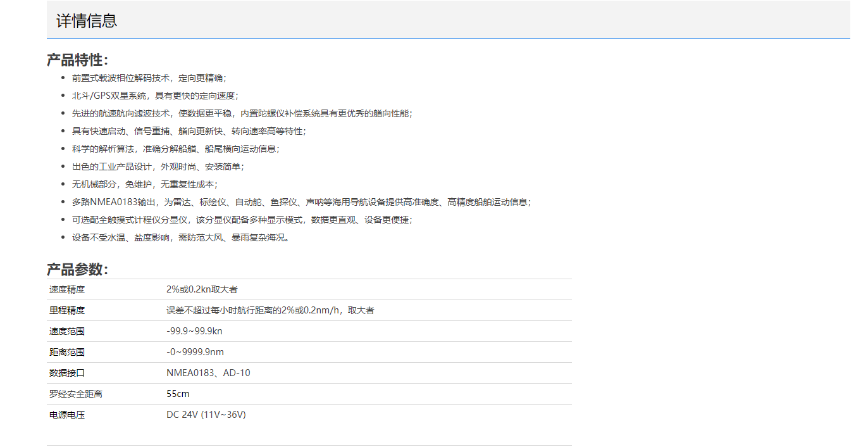Click the value -0~9999.9nm

(x=195, y=352)
